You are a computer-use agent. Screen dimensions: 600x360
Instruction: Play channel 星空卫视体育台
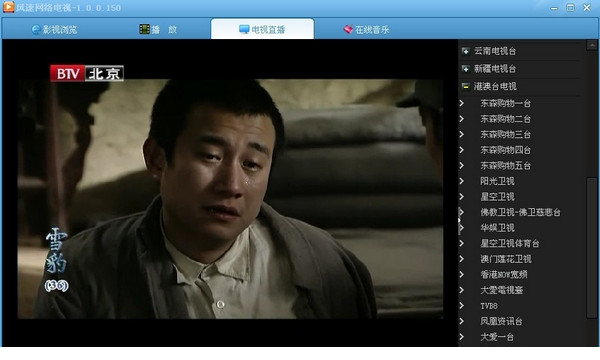coord(510,243)
